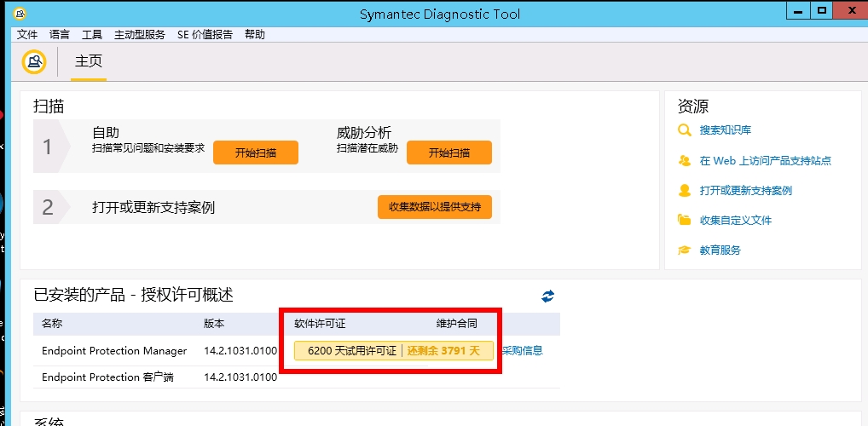
Task: Maximize the Symantec Diagnostic Tool window
Action: coord(823,10)
